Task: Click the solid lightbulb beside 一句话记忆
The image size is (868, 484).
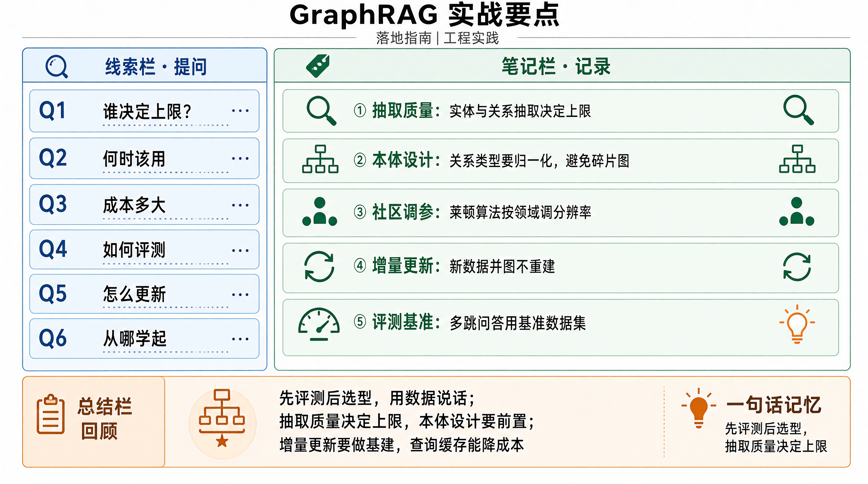Action: pos(699,408)
